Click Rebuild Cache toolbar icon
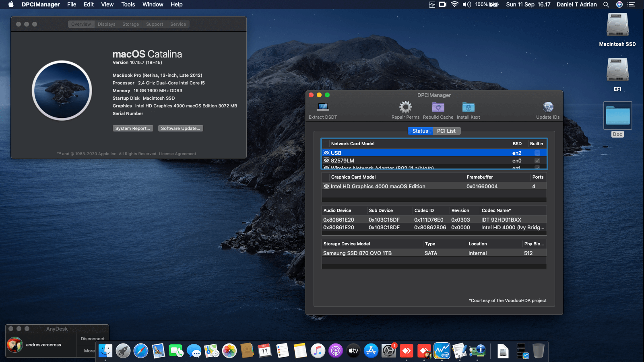 tap(438, 107)
